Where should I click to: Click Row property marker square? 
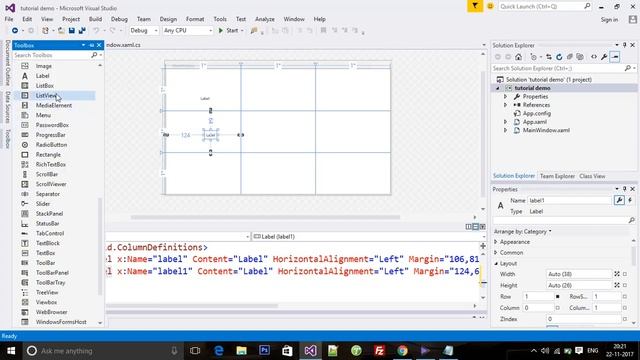tap(558, 296)
